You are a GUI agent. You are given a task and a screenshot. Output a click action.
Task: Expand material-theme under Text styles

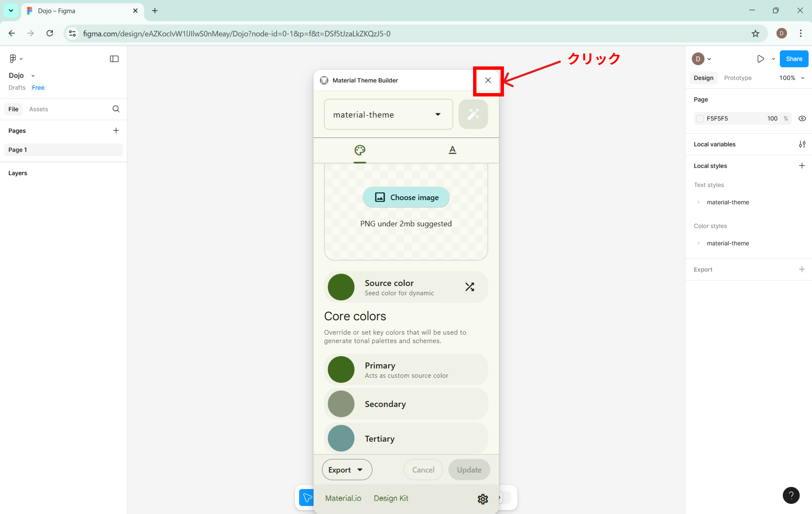click(x=698, y=202)
